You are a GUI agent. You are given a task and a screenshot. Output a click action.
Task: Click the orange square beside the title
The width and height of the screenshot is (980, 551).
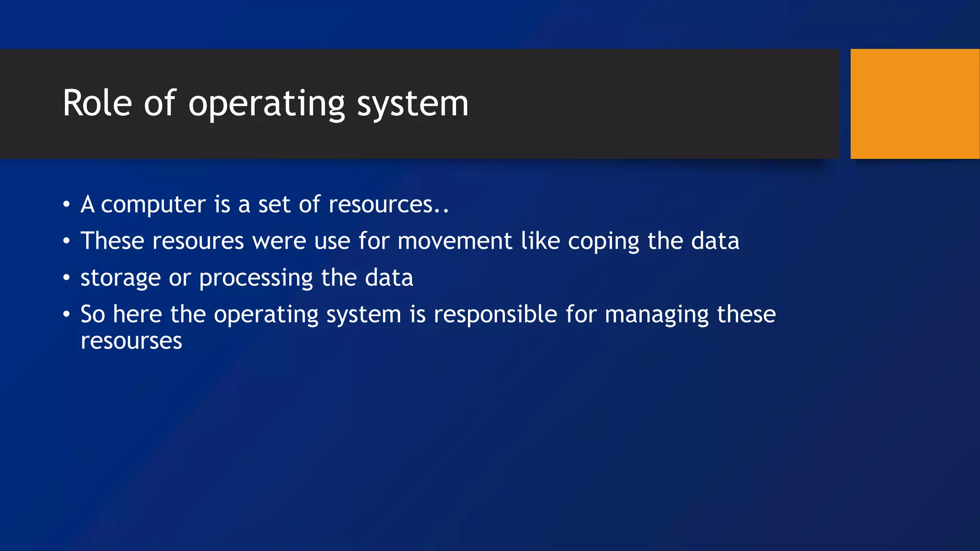point(915,104)
